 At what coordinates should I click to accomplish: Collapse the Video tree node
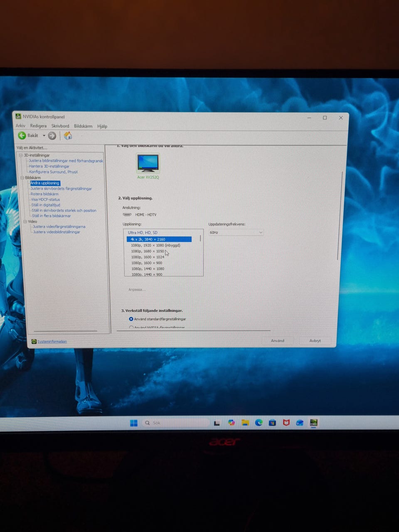[x=25, y=222]
